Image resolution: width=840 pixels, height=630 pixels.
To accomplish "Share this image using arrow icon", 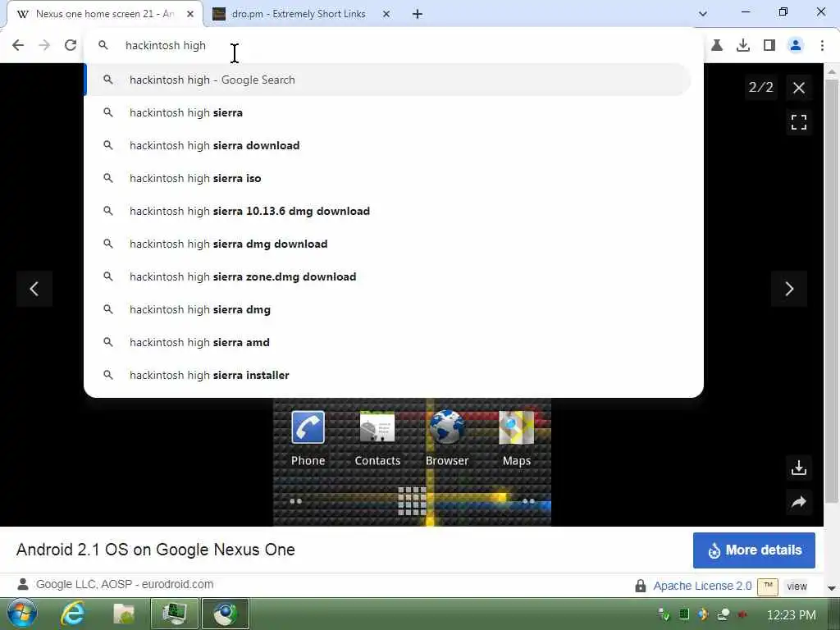I will [x=799, y=502].
